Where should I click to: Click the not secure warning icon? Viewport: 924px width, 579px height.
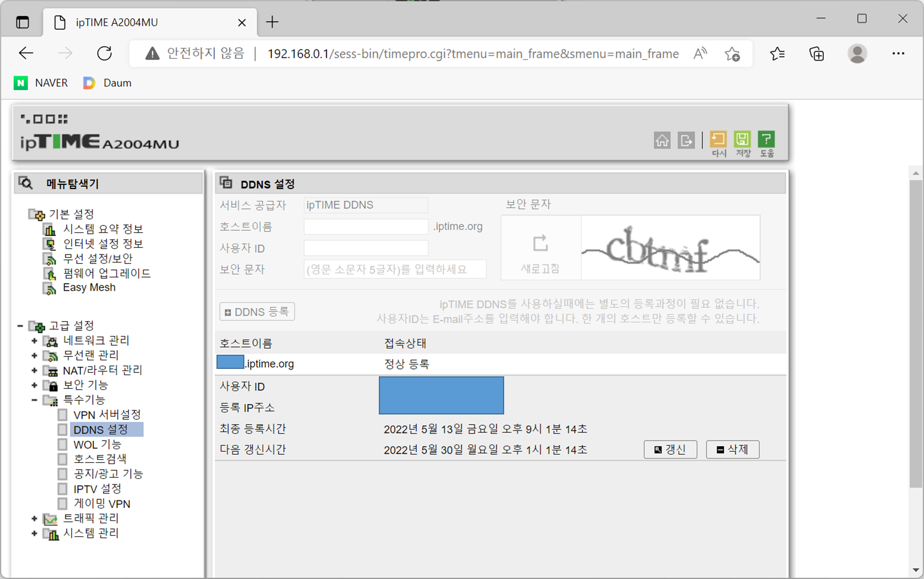click(152, 54)
